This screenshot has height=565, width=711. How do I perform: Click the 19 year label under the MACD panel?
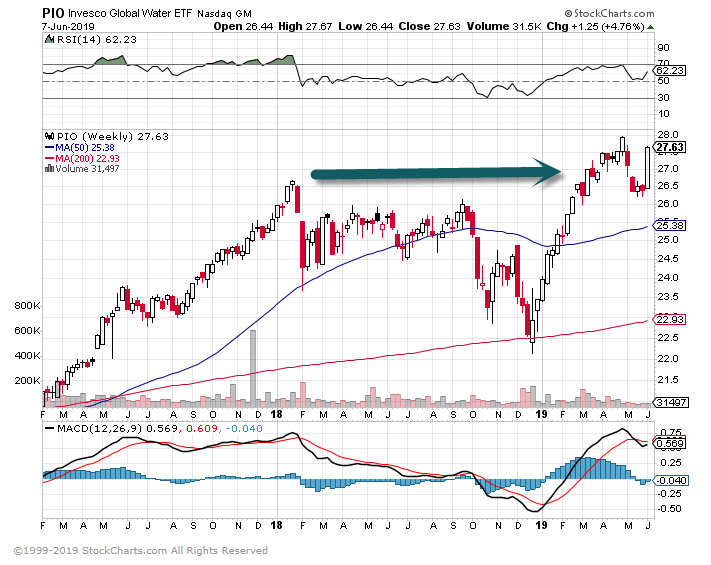(541, 525)
